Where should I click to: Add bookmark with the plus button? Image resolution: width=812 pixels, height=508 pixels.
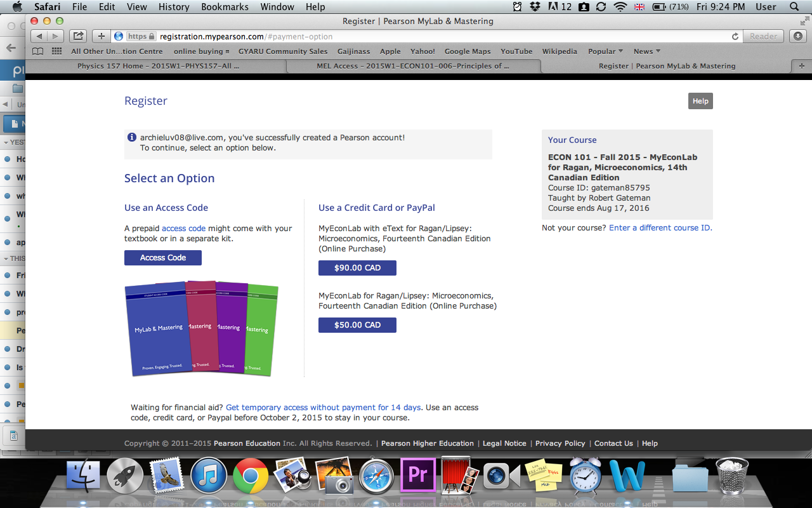(x=101, y=36)
